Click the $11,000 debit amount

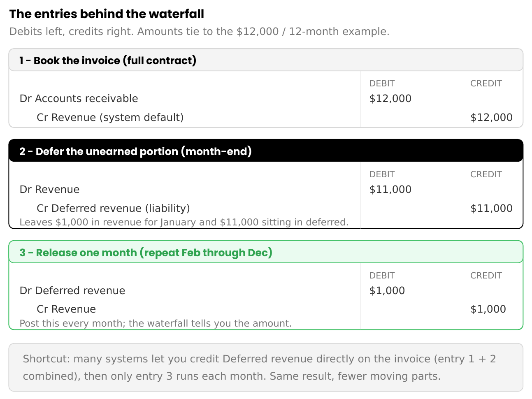[x=390, y=189]
